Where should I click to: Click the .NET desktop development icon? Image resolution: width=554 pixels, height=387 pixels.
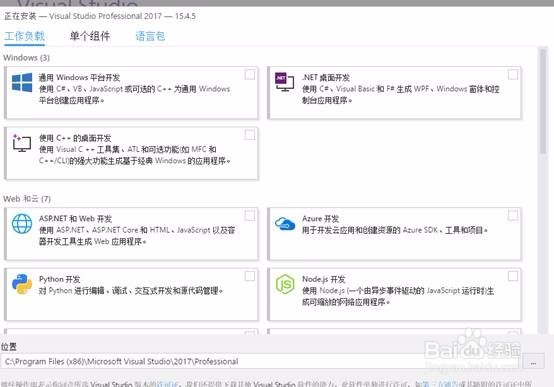(284, 82)
